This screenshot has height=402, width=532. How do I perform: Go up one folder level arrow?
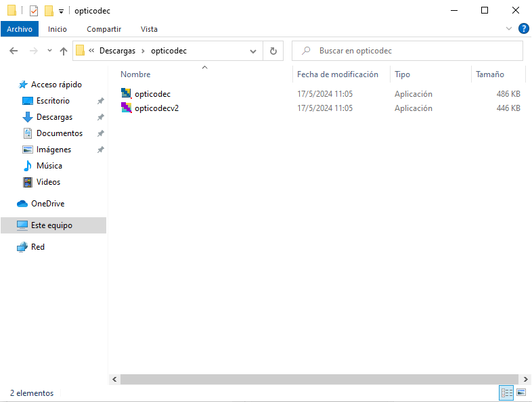64,51
